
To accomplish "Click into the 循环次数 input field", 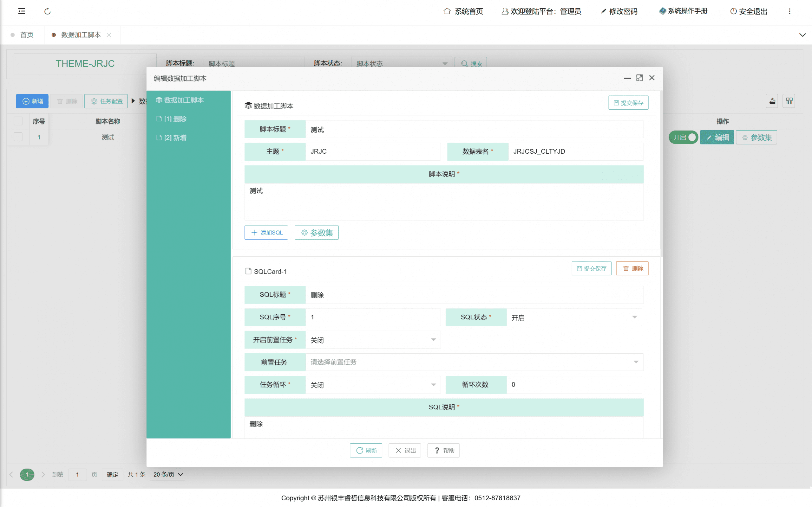I will (574, 385).
